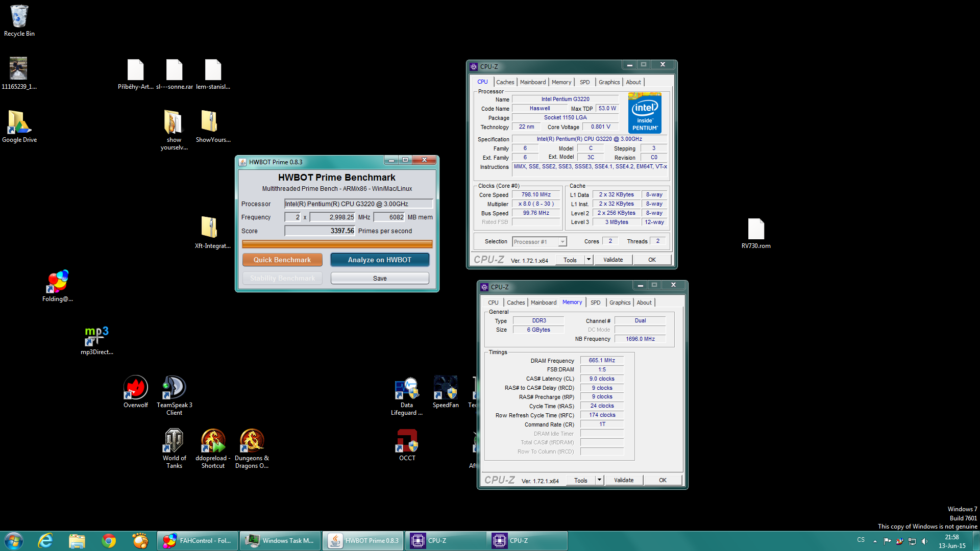
Task: Click Validate in the CPU-Z Memory window
Action: (624, 480)
